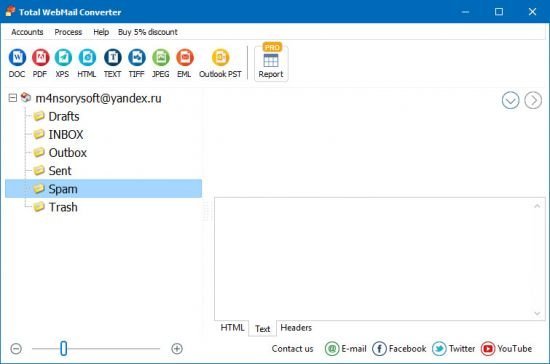
Task: Click the zoom out minus icon
Action: pyautogui.click(x=16, y=349)
